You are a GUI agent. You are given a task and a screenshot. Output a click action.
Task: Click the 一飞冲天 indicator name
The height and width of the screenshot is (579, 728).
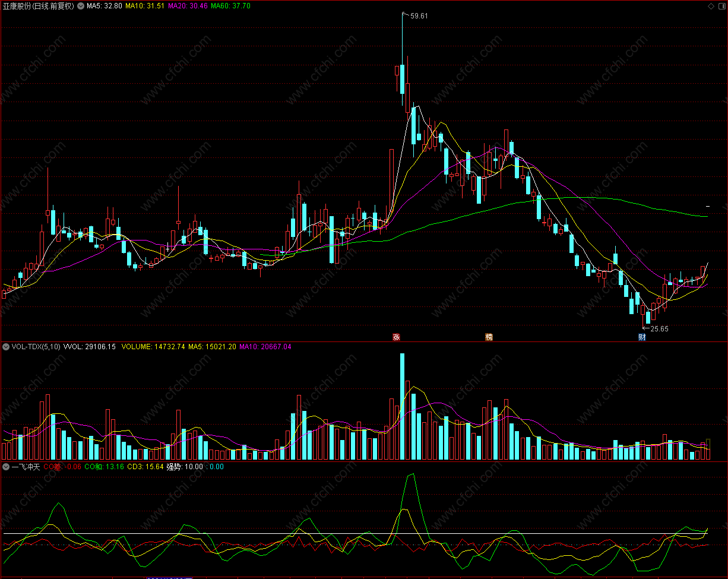(26, 467)
